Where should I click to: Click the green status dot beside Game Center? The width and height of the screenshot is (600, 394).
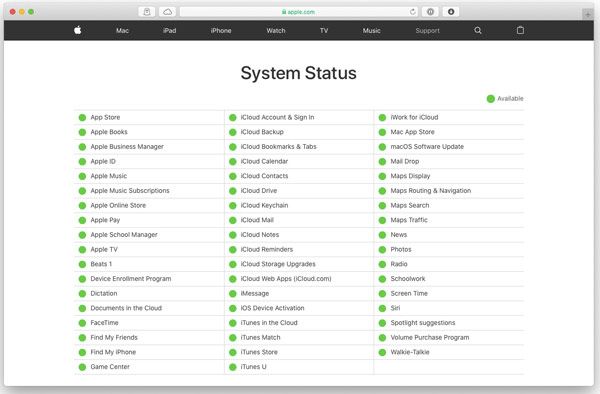(82, 367)
